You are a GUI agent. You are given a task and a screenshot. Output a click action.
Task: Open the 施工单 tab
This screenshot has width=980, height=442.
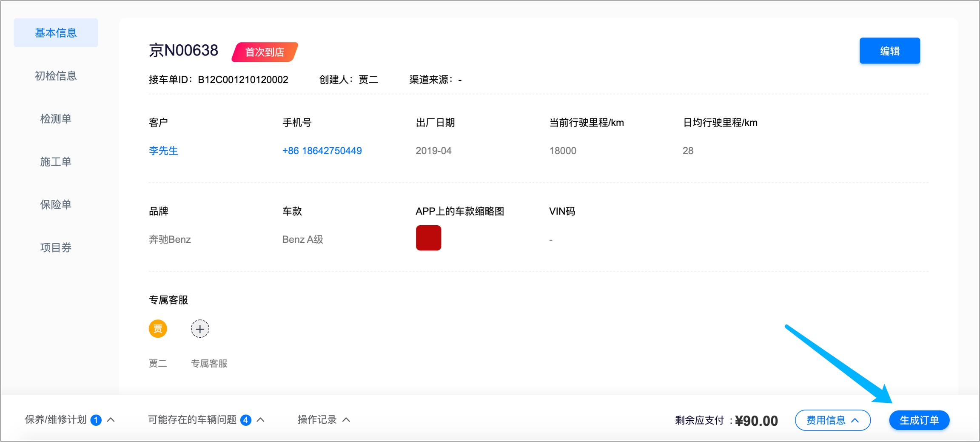[56, 162]
